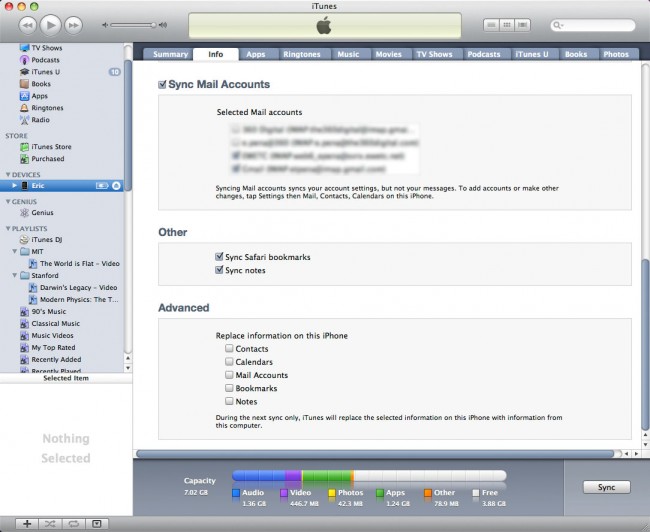The width and height of the screenshot is (650, 532).
Task: Collapse the DEVICES section
Action: pyautogui.click(x=7, y=175)
